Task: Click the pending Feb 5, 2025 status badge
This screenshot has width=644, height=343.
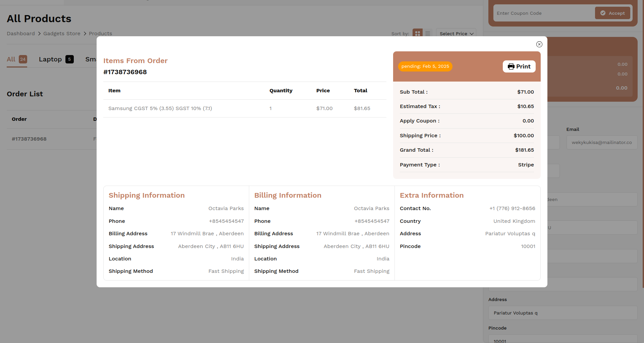Action: point(425,66)
